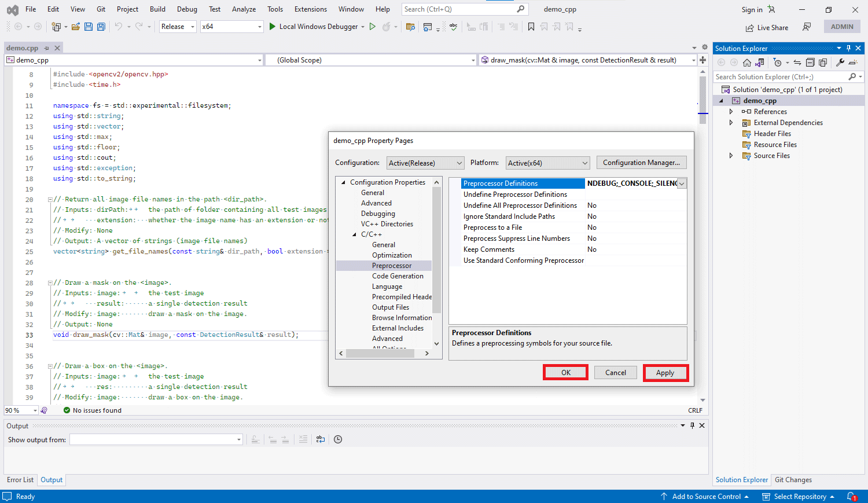Toggle word wrap in the Output panel
The width and height of the screenshot is (868, 503).
(321, 439)
